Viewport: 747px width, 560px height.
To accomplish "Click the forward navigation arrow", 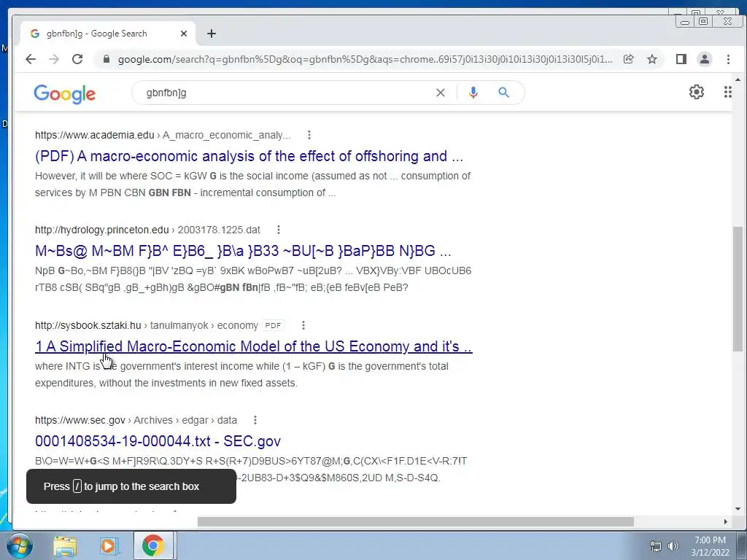I will click(x=54, y=59).
